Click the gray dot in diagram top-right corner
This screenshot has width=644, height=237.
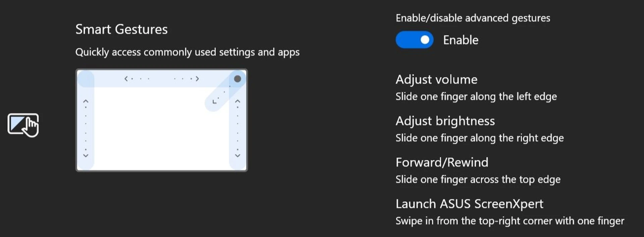(x=237, y=79)
